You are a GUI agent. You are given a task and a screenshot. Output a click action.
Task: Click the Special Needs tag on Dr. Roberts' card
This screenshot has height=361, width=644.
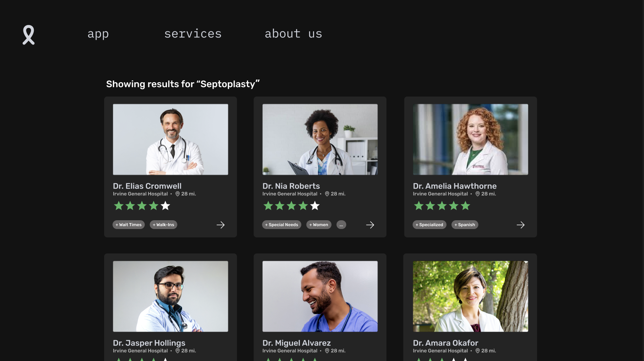(281, 225)
